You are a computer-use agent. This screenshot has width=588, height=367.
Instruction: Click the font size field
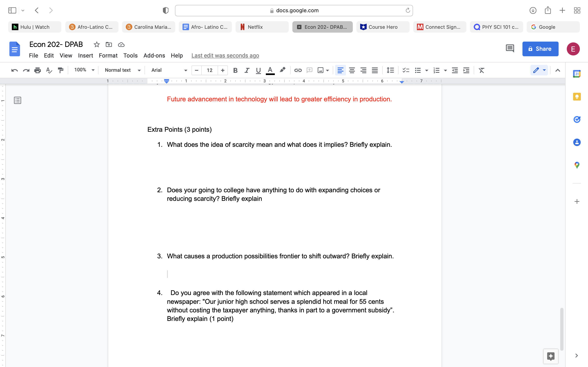[x=209, y=70]
